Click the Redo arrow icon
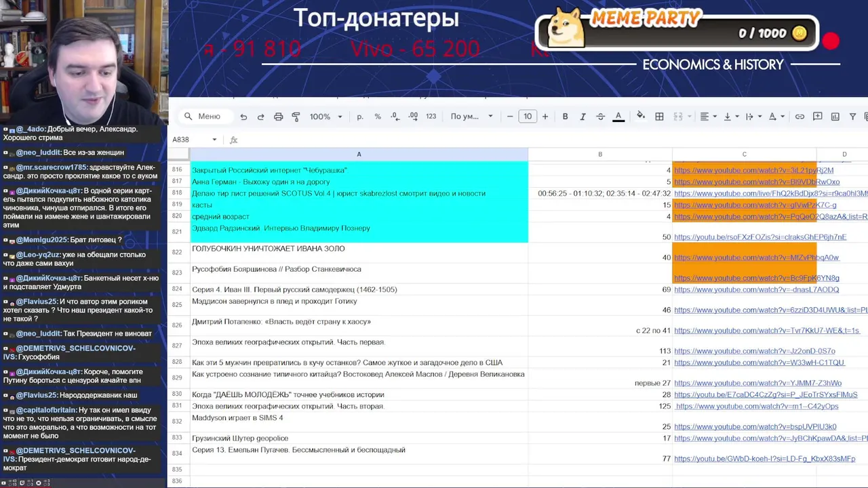 coord(260,117)
